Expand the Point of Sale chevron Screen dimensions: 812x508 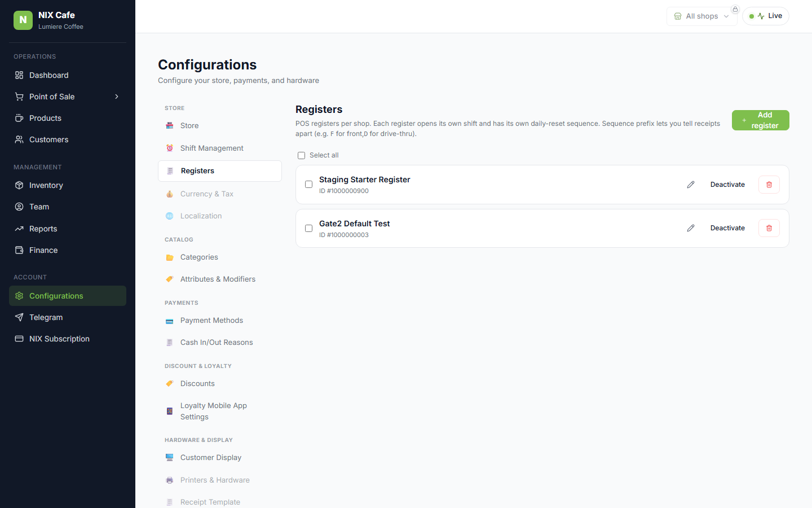(x=117, y=97)
